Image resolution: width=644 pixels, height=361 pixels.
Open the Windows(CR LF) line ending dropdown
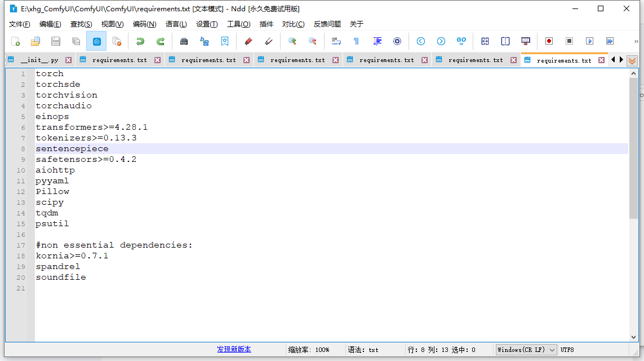click(526, 350)
